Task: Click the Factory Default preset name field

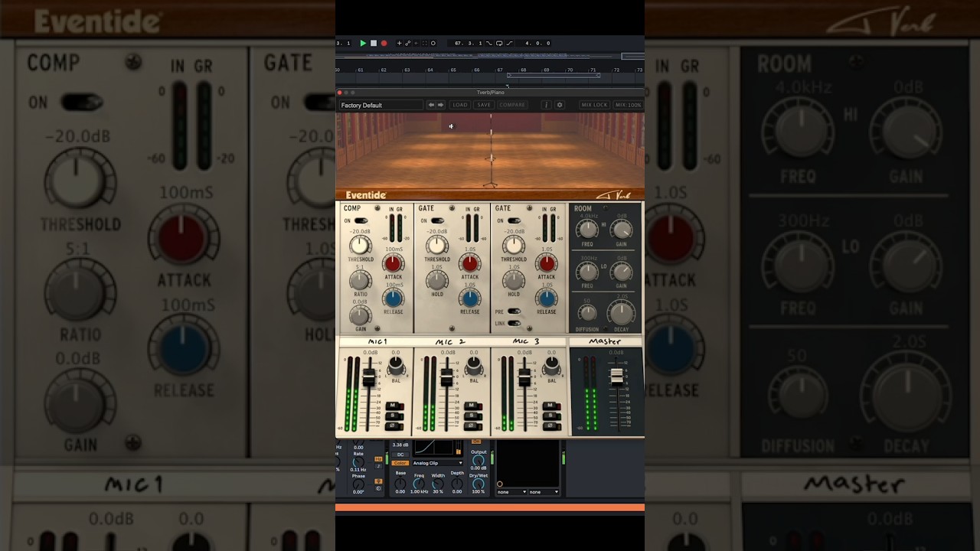Action: point(381,105)
